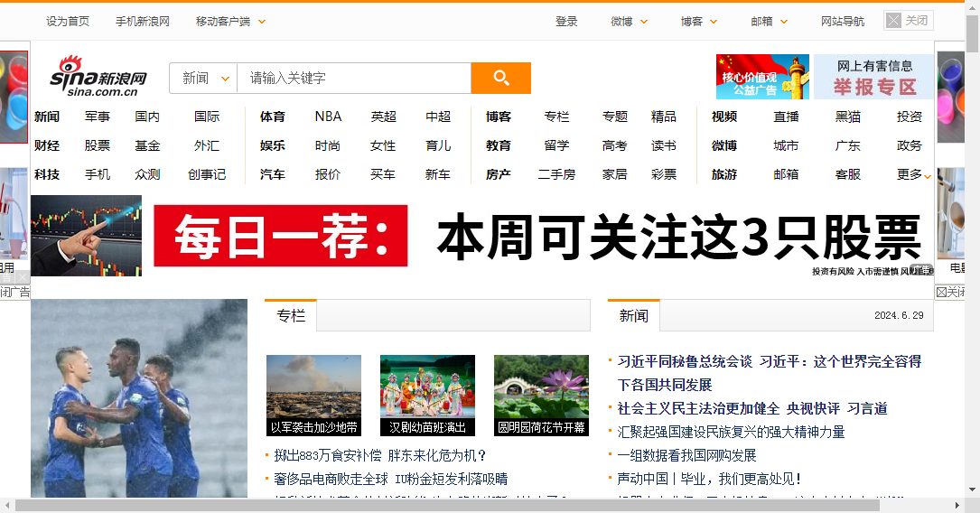Click the keyword search input field
Image resolution: width=980 pixels, height=513 pixels.
tap(352, 79)
